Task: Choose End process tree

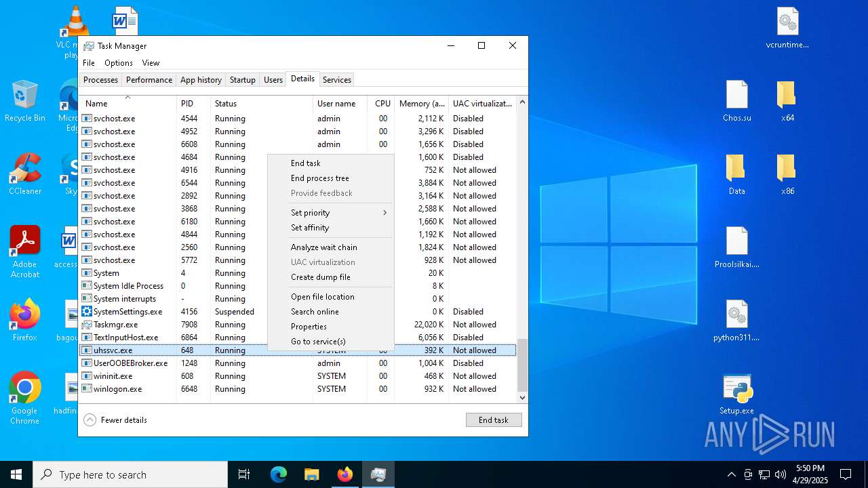Action: (x=331, y=178)
